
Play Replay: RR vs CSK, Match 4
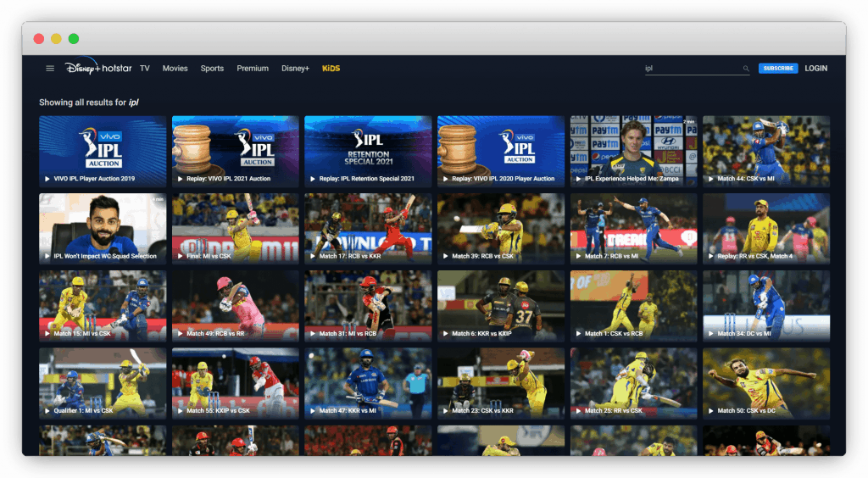(x=766, y=229)
